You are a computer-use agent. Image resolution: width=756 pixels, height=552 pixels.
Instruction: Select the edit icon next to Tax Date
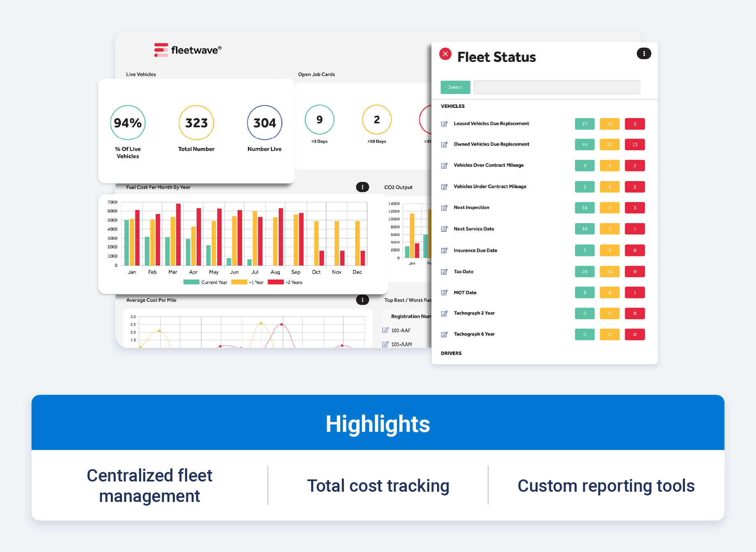[x=444, y=271]
